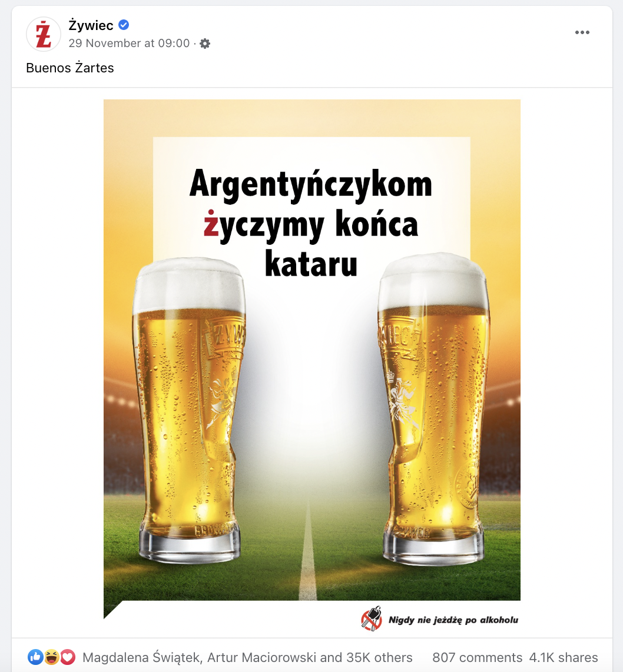
Task: Open the post audience gear icon
Action: pyautogui.click(x=205, y=44)
